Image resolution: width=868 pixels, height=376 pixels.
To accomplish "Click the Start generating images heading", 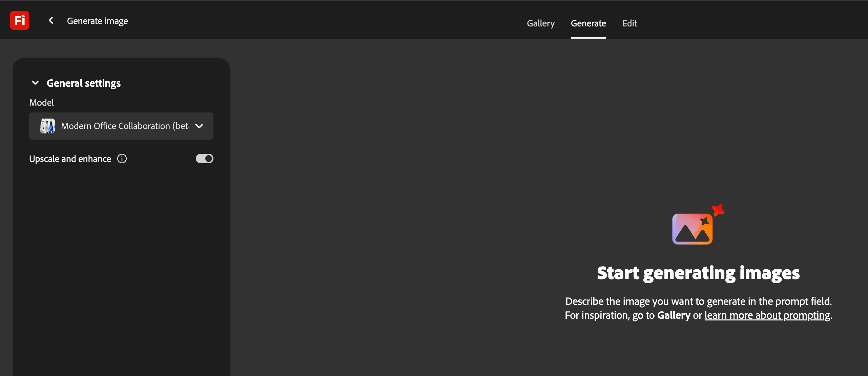I will click(698, 273).
